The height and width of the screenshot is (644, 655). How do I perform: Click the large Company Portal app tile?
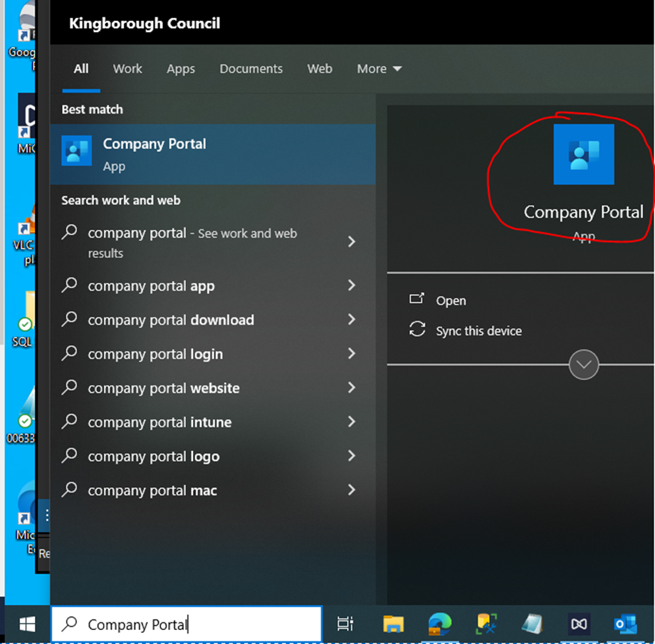(583, 154)
